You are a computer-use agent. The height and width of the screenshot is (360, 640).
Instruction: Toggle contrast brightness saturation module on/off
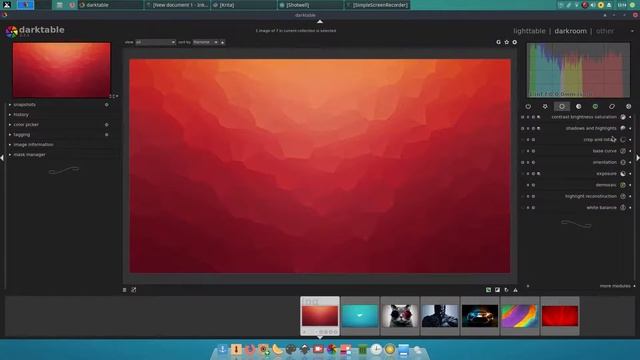623,117
